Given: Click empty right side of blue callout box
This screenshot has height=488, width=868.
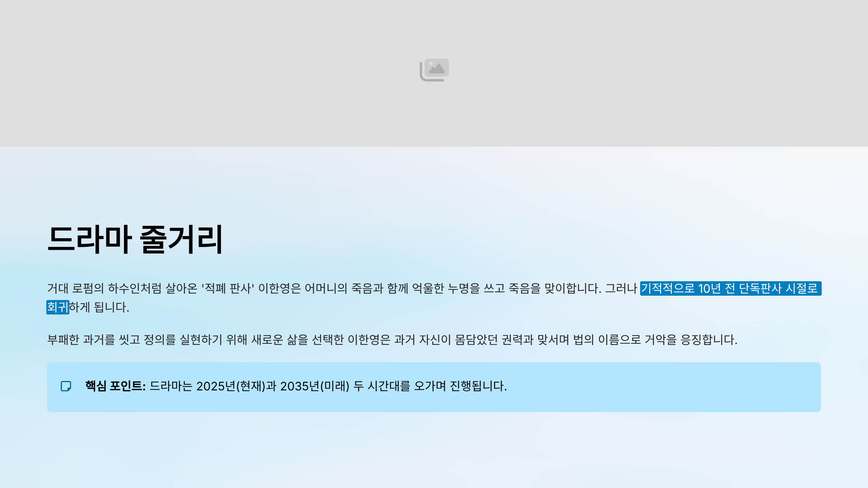Looking at the screenshot, I should pyautogui.click(x=687, y=387).
